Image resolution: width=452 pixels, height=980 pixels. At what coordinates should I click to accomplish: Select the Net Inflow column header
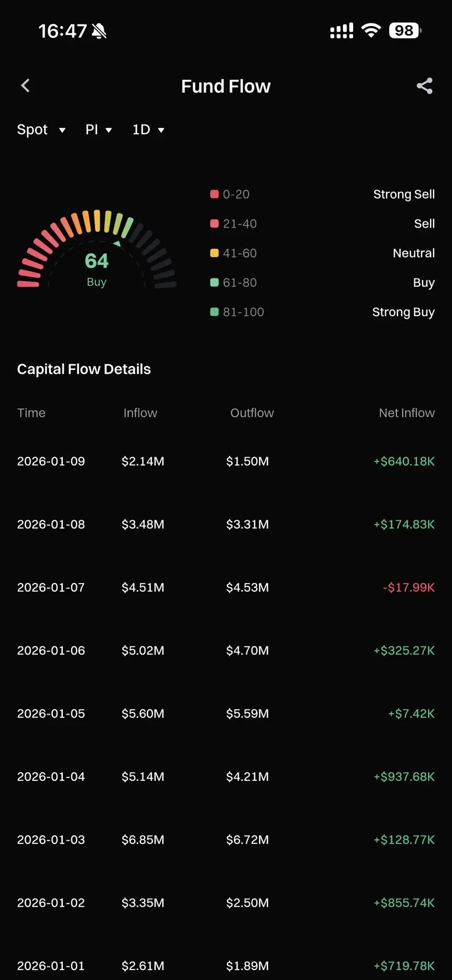407,413
